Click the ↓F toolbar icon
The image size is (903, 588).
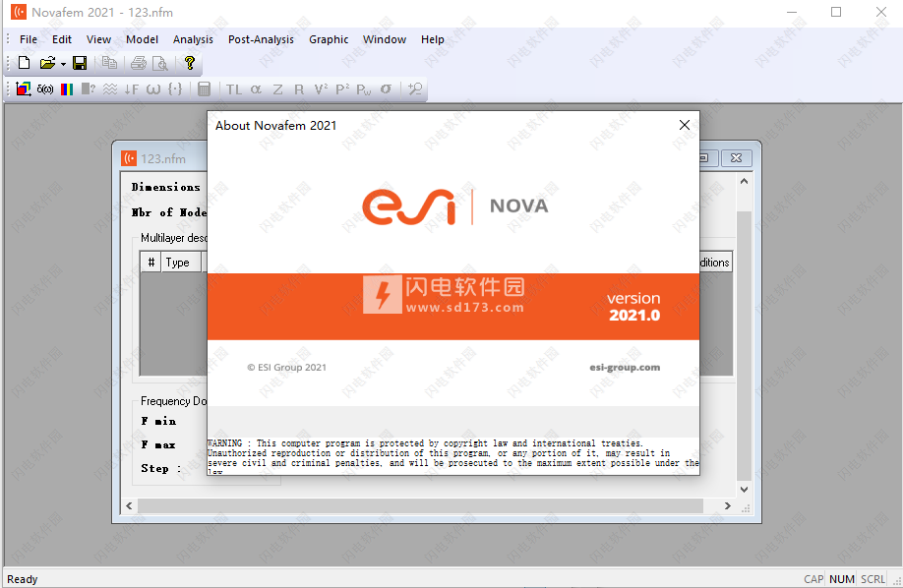pos(131,89)
